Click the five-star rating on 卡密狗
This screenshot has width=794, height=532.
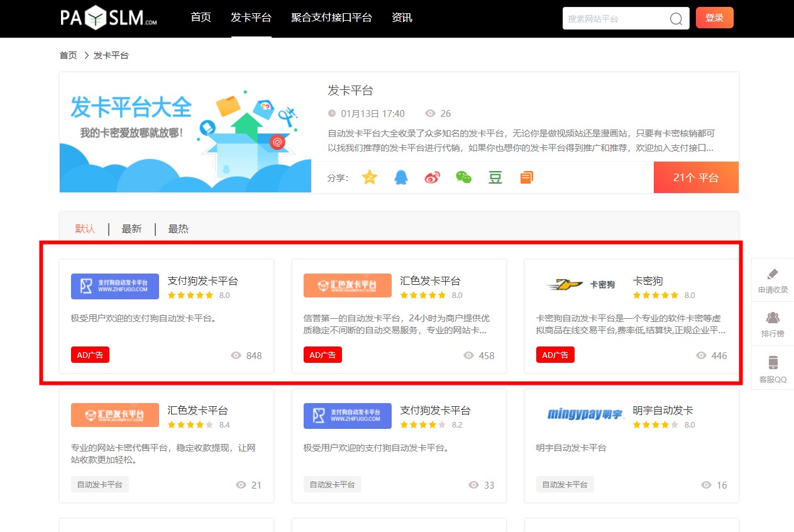[x=656, y=295]
